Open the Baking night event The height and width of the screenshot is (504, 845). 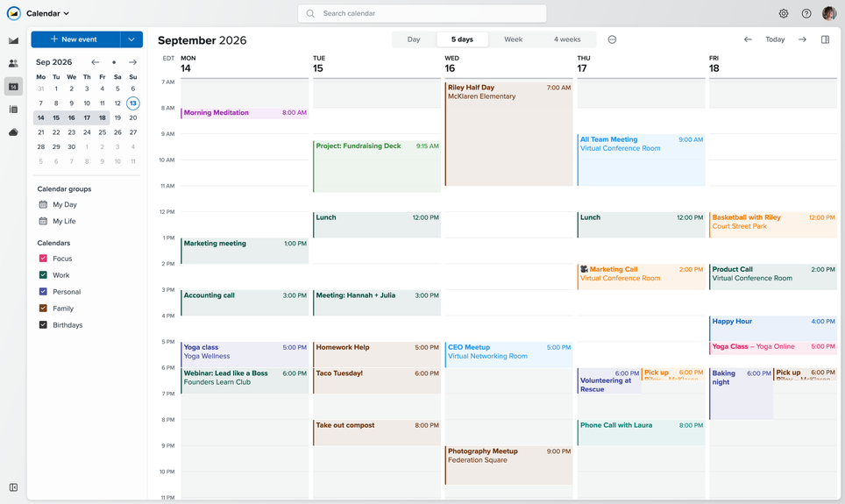(x=741, y=394)
